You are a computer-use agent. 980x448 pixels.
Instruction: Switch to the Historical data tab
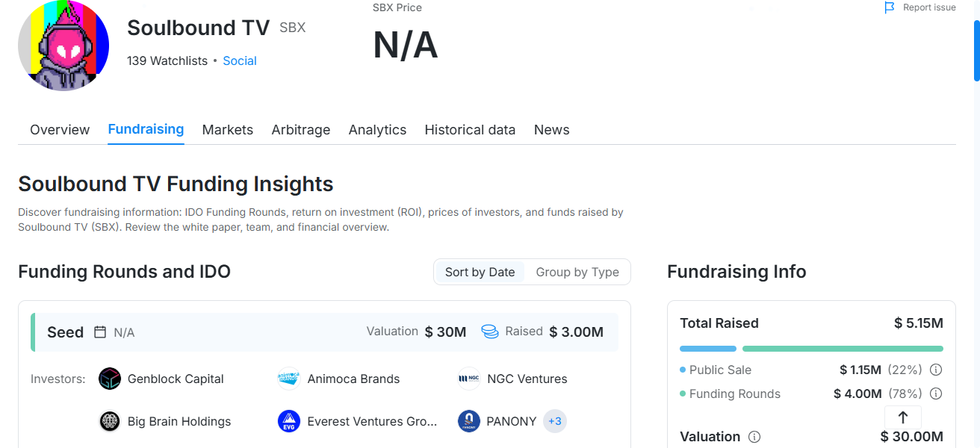click(470, 130)
